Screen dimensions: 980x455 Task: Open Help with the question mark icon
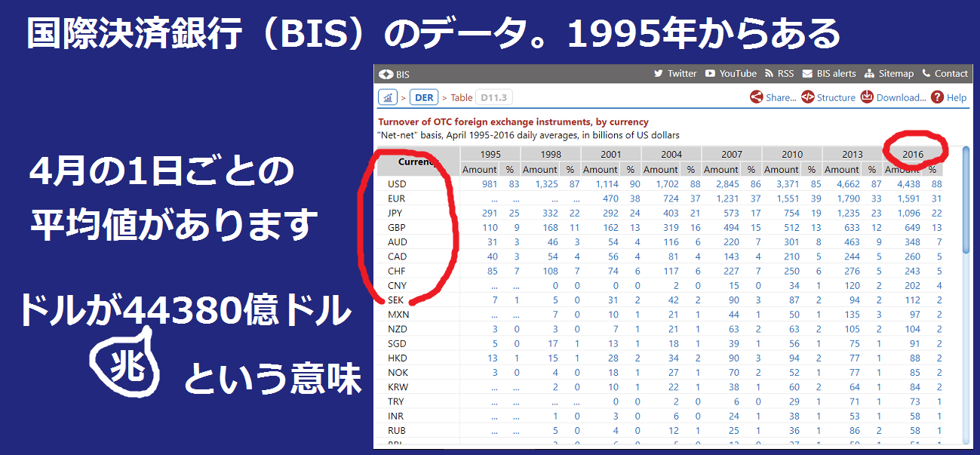point(937,97)
